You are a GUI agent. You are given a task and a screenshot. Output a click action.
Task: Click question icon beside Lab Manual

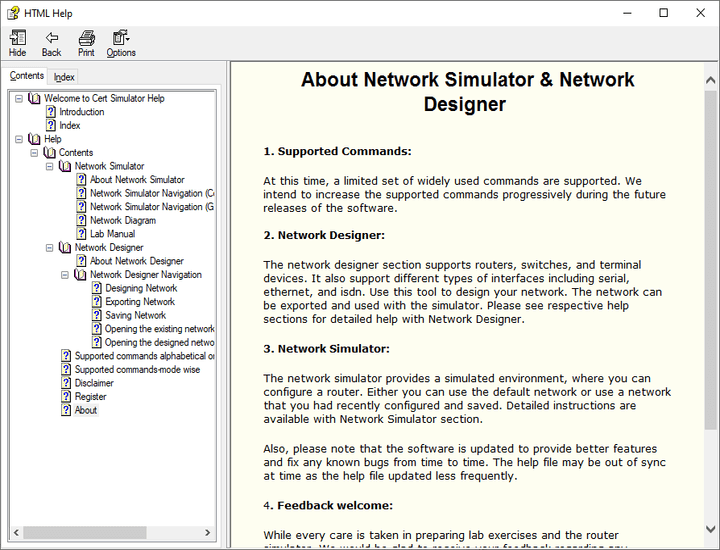tap(81, 234)
